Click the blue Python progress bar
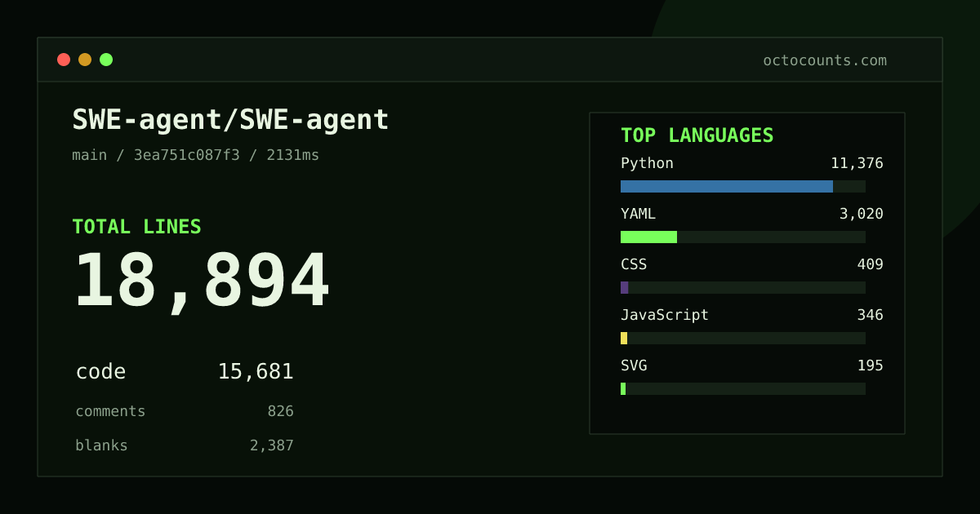 pyautogui.click(x=727, y=186)
